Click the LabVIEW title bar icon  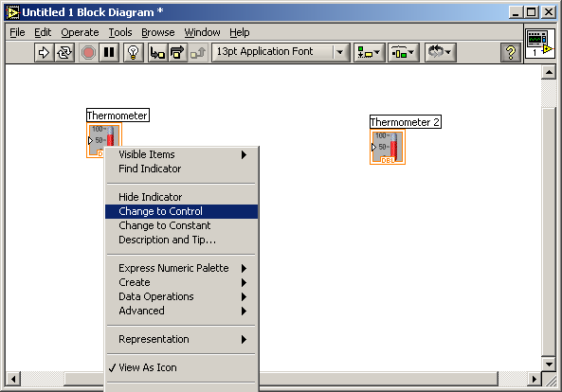[x=12, y=13]
